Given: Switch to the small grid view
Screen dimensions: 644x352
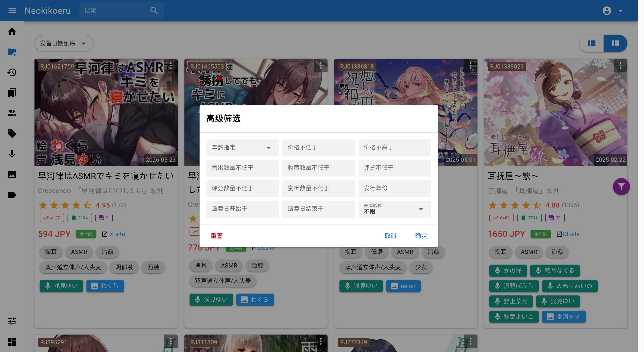Looking at the screenshot, I should pos(591,43).
